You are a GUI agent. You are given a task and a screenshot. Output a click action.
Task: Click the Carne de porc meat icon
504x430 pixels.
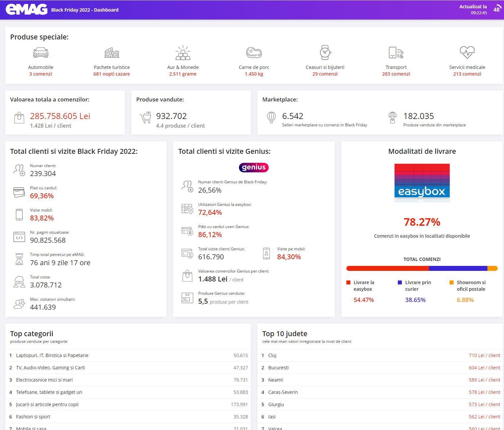click(x=254, y=52)
